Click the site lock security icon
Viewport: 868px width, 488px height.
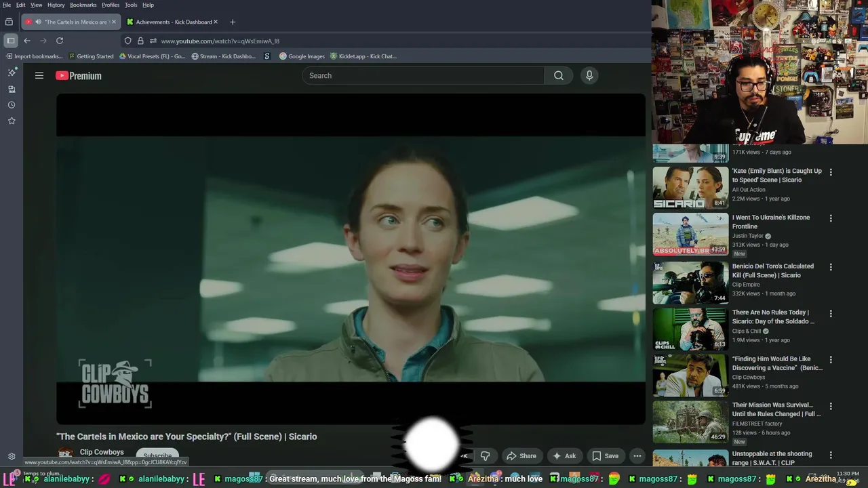[x=140, y=41]
